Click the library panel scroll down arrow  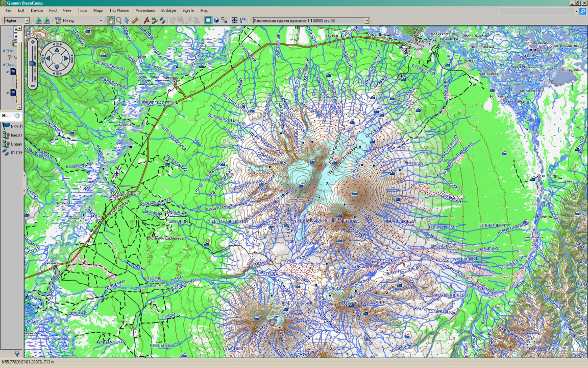click(20, 107)
